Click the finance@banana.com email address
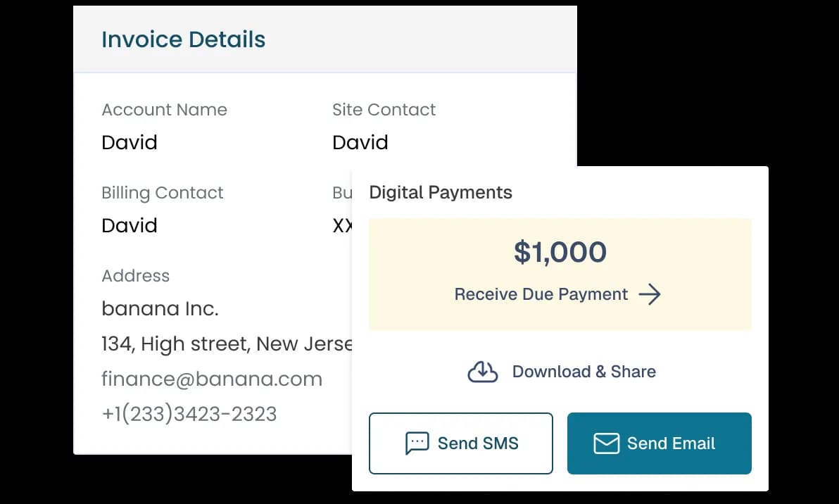The width and height of the screenshot is (839, 504). pyautogui.click(x=212, y=379)
